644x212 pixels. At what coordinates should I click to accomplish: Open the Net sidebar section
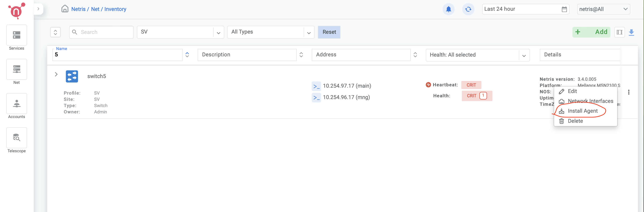[x=17, y=69]
